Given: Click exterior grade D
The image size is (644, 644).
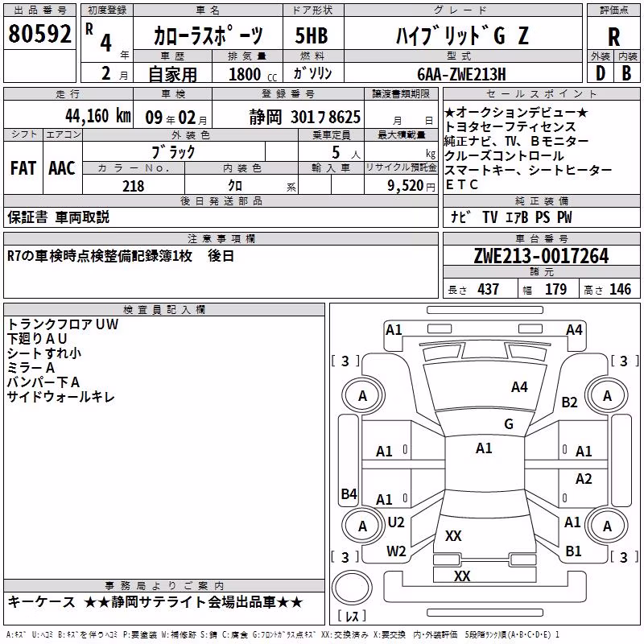Looking at the screenshot, I should point(601,73).
